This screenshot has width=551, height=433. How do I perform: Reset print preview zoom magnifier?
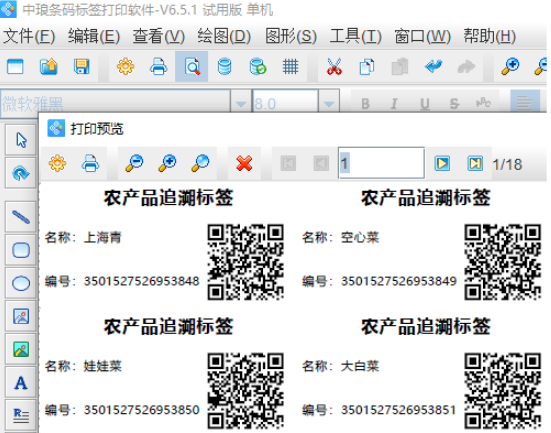200,163
